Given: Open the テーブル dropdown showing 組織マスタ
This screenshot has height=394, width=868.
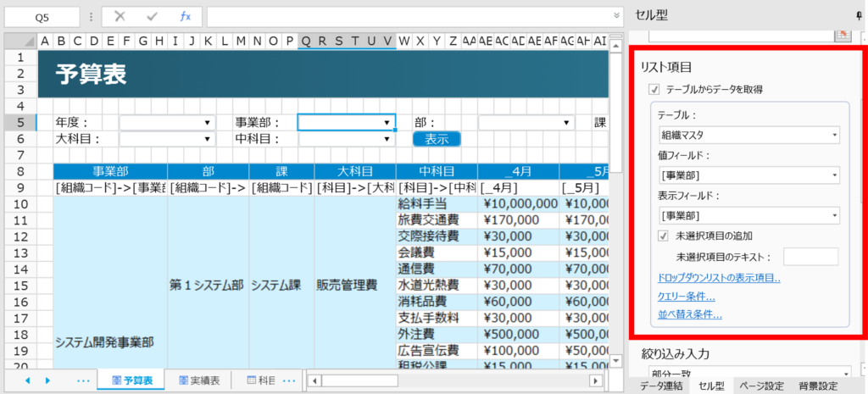Looking at the screenshot, I should pyautogui.click(x=749, y=135).
